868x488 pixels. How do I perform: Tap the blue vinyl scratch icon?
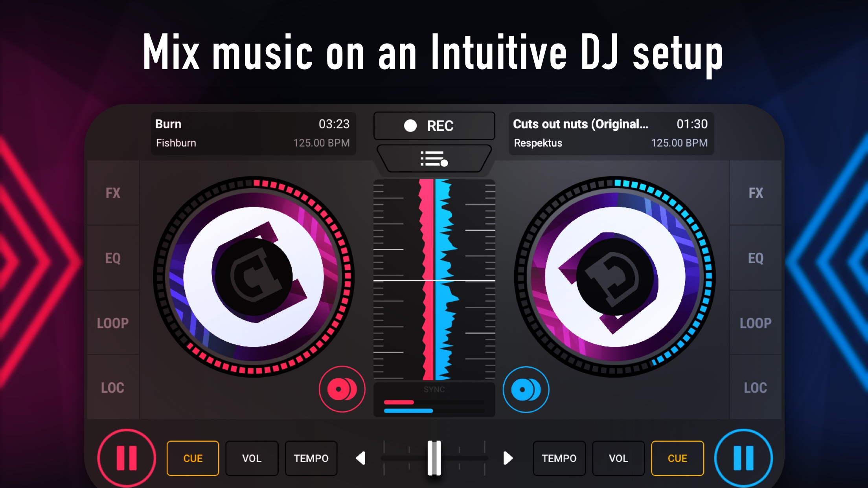(526, 389)
